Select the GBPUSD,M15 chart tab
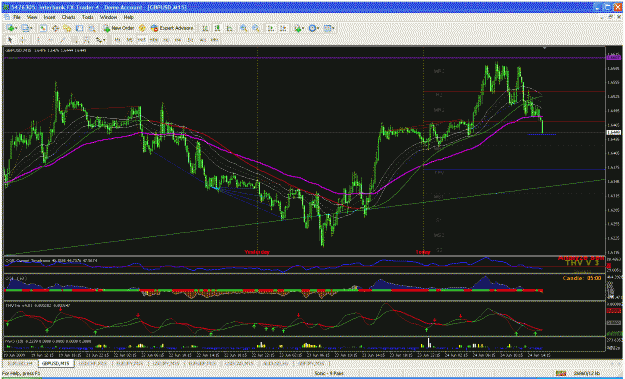 coord(56,363)
